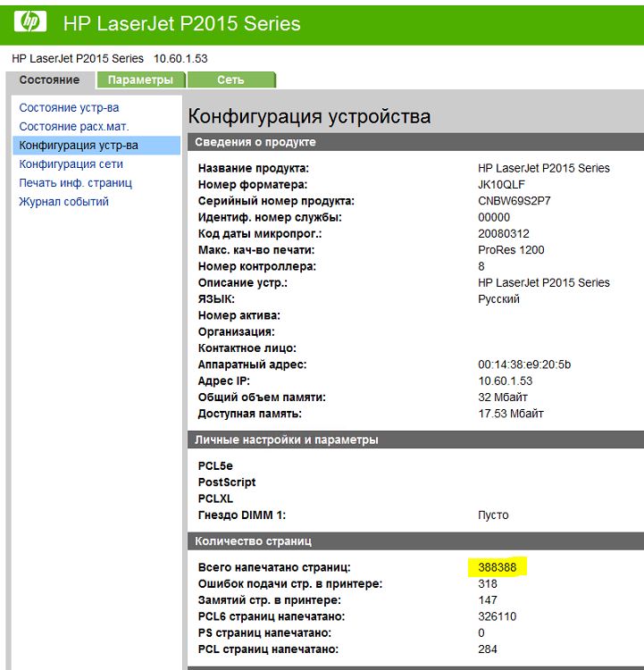Click the language value Русский
644x670 pixels.
click(x=498, y=299)
